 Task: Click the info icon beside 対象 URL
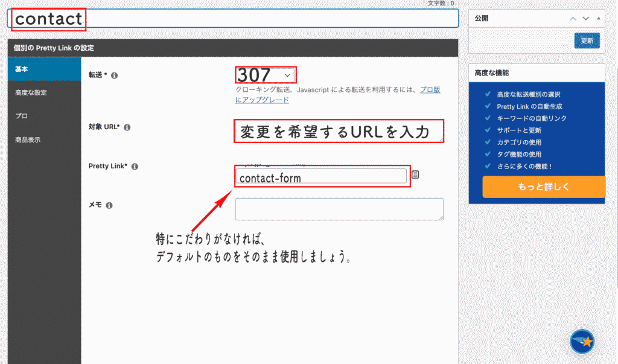pyautogui.click(x=127, y=127)
